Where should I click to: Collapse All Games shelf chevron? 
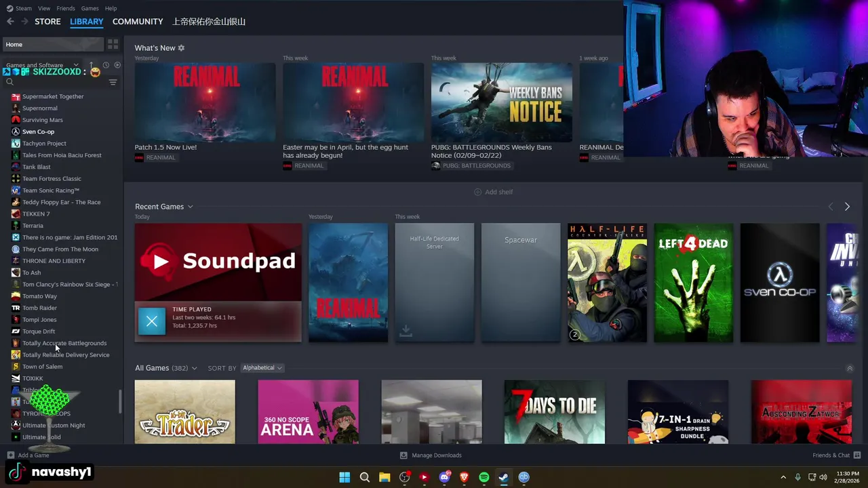click(x=850, y=368)
